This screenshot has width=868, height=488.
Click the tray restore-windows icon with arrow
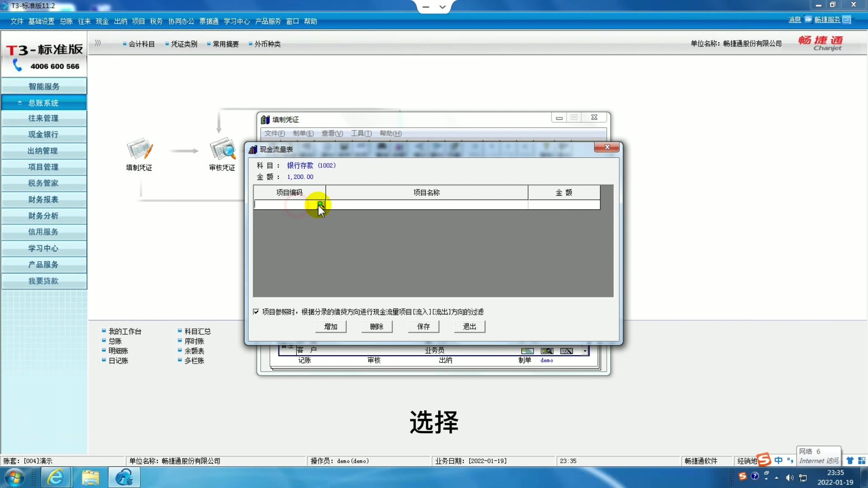click(766, 475)
